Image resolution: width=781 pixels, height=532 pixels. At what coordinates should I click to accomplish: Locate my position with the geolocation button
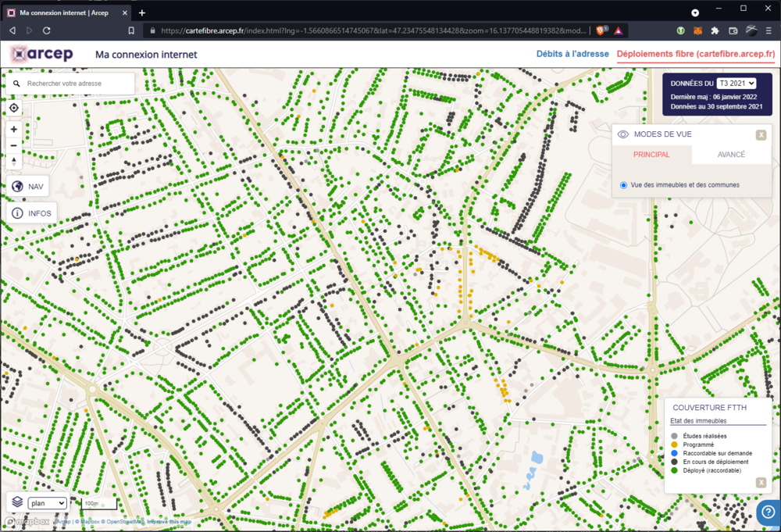pos(14,108)
